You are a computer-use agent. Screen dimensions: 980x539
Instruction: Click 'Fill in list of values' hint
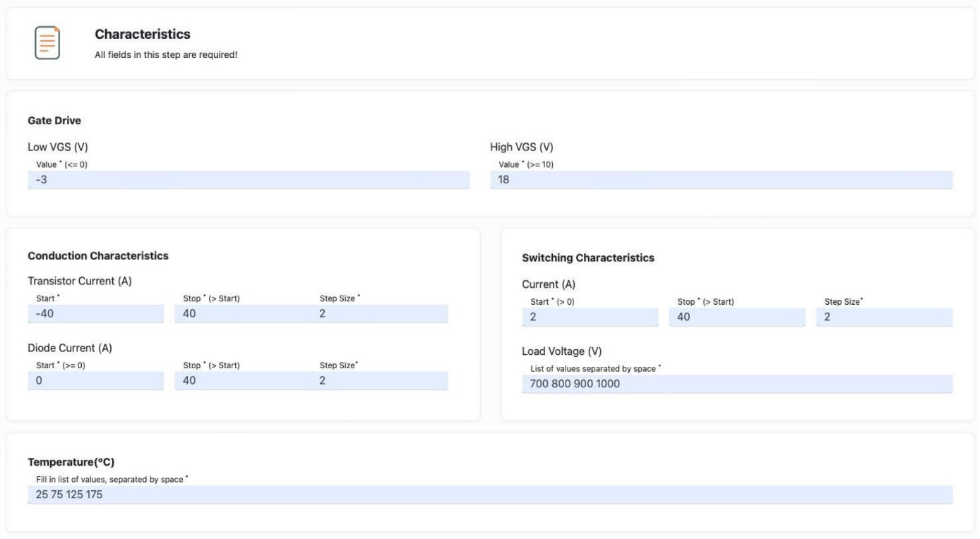[112, 480]
